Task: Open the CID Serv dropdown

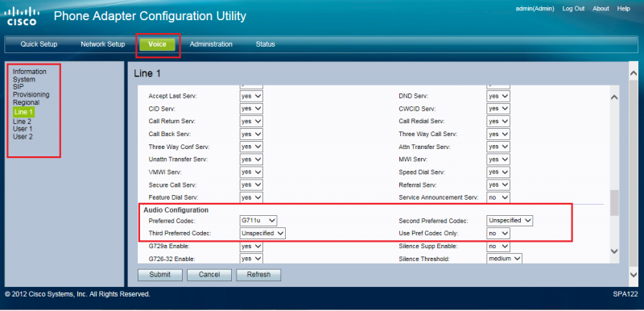Action: [251, 109]
